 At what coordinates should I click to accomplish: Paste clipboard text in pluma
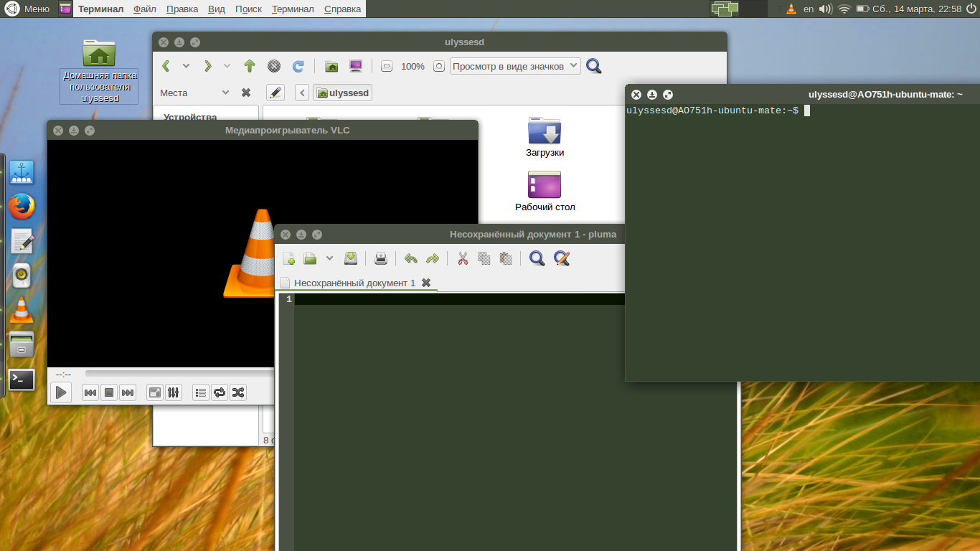click(506, 258)
